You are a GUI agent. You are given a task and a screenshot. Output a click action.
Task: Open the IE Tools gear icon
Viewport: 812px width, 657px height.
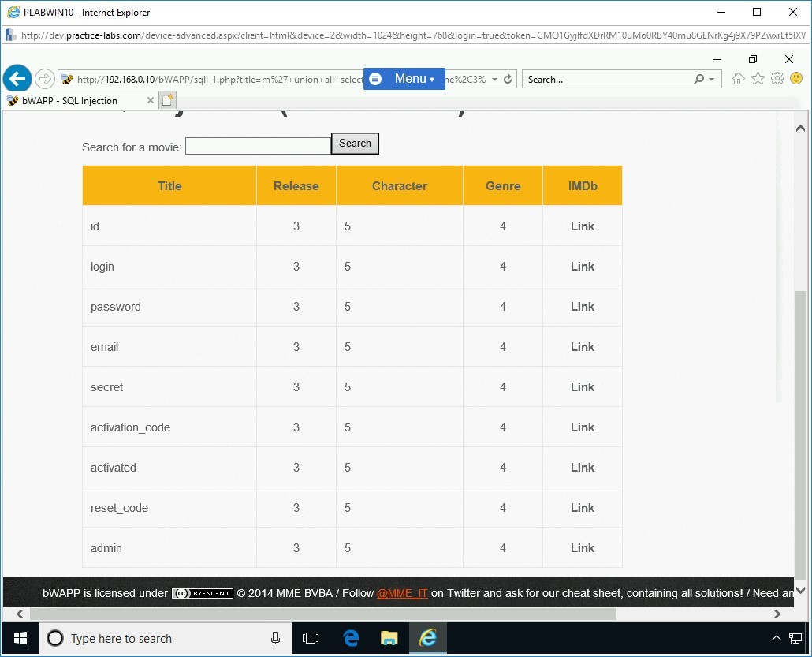pyautogui.click(x=777, y=79)
